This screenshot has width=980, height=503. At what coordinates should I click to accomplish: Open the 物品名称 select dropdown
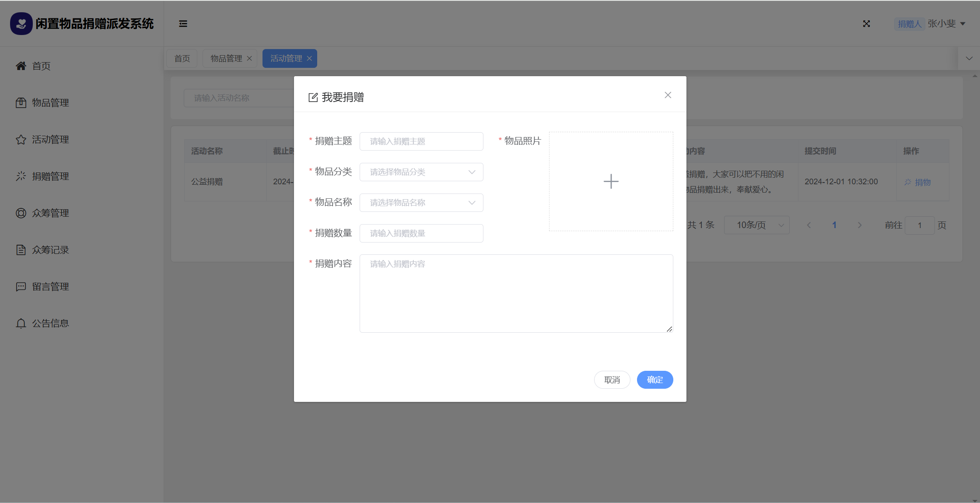point(421,203)
